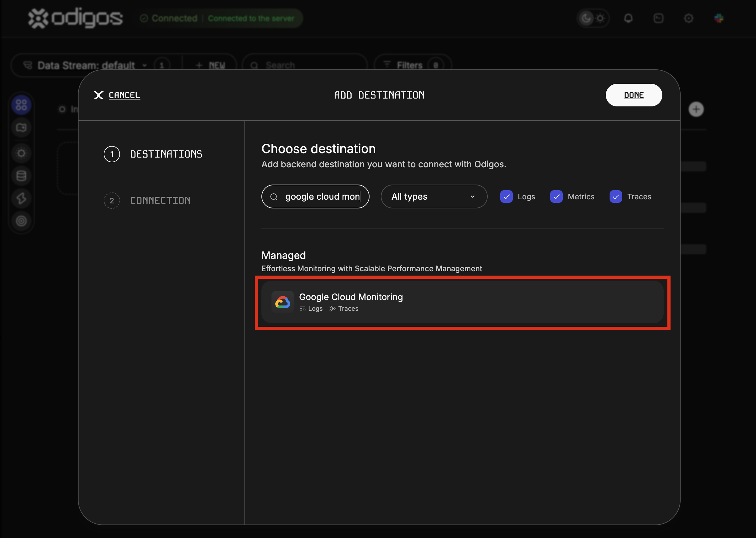Uncheck the Metrics checkbox
The image size is (756, 538).
(x=556, y=197)
